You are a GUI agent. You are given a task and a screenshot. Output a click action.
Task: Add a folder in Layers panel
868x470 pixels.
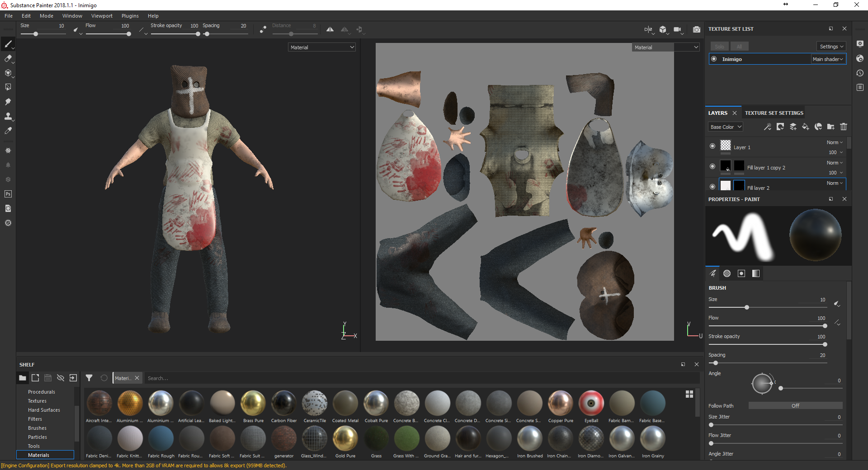831,127
